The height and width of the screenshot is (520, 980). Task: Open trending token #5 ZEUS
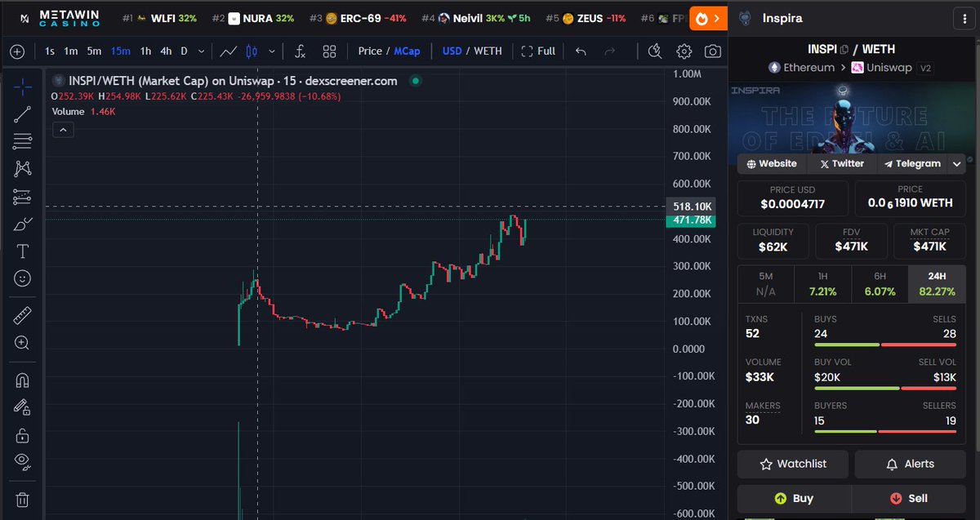tap(586, 18)
